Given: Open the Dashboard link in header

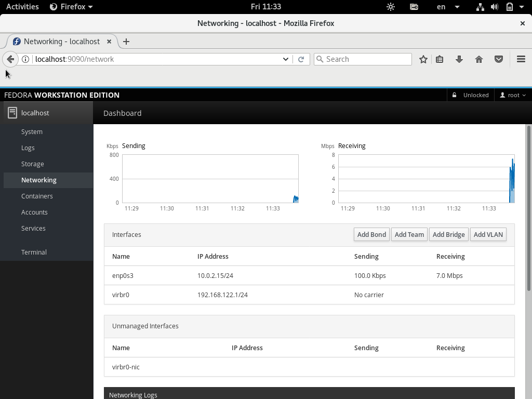Looking at the screenshot, I should (123, 113).
